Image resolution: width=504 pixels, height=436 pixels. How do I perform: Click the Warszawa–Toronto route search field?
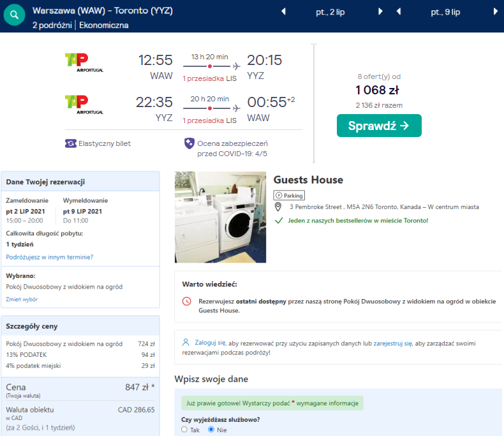[x=102, y=11]
